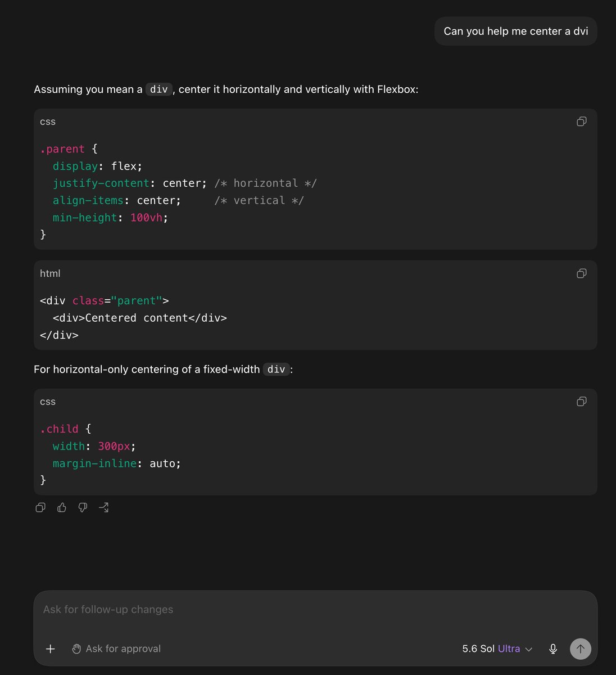
Task: Click the 'align-items: center;' line
Action: click(x=117, y=201)
